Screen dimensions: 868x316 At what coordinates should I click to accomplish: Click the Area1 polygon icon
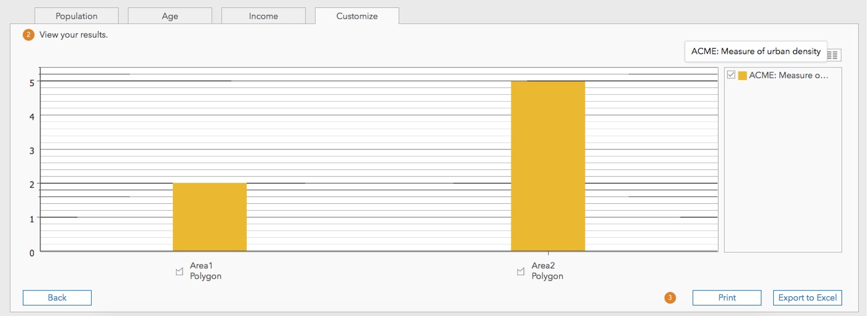click(180, 271)
